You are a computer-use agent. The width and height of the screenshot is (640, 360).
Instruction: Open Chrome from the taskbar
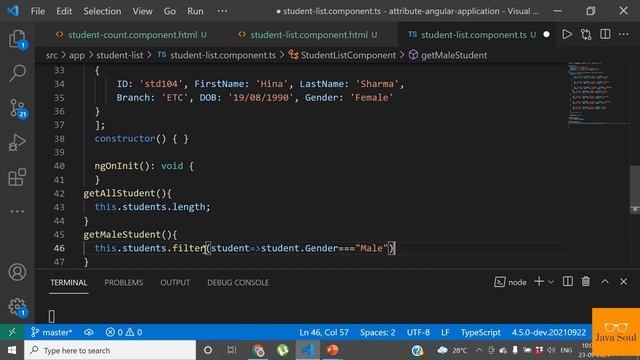[x=258, y=350]
